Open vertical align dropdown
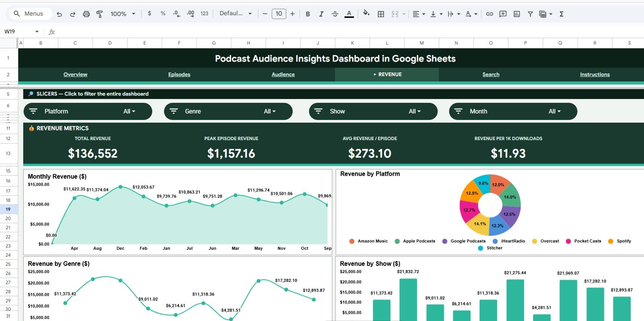 click(x=436, y=14)
